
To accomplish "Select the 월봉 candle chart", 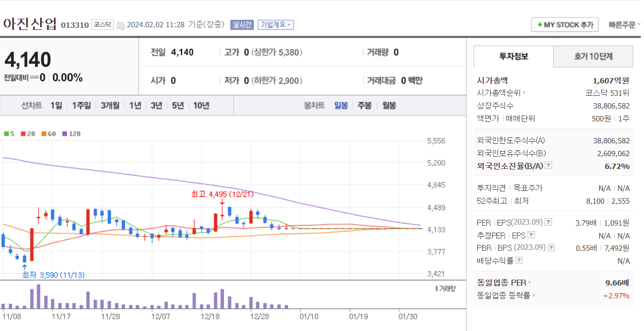I will pos(389,105).
